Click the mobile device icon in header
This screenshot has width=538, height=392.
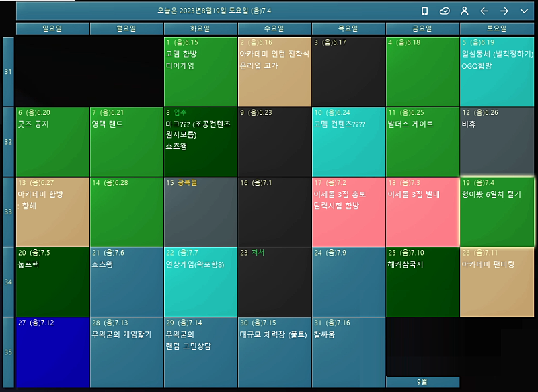[x=424, y=11]
